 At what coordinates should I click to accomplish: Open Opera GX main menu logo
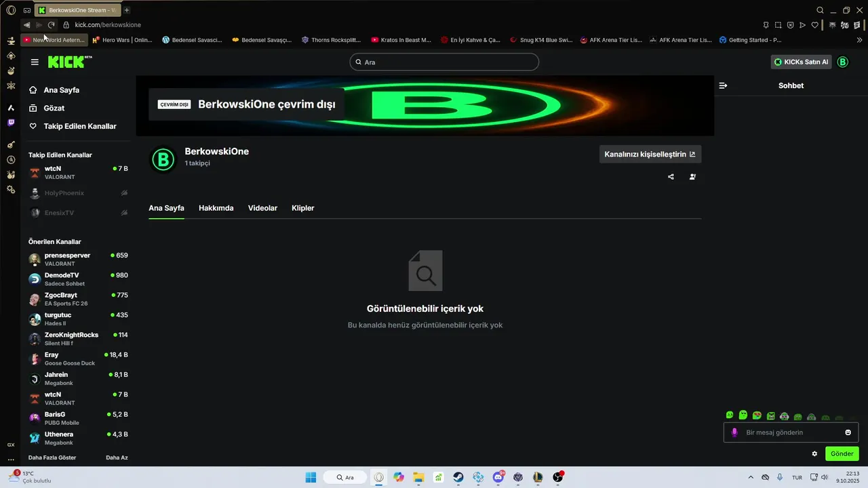coord(11,10)
